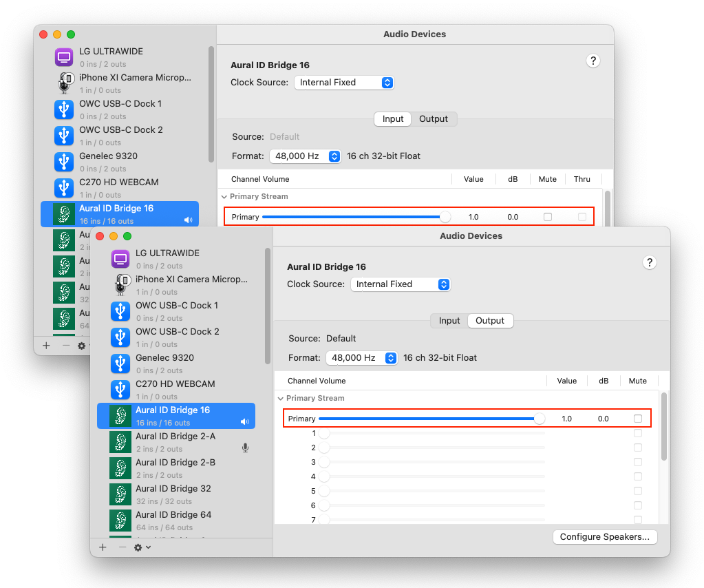Click the OWC USB-C Dock 2 USB icon in the back window
The image size is (704, 588).
(x=64, y=136)
